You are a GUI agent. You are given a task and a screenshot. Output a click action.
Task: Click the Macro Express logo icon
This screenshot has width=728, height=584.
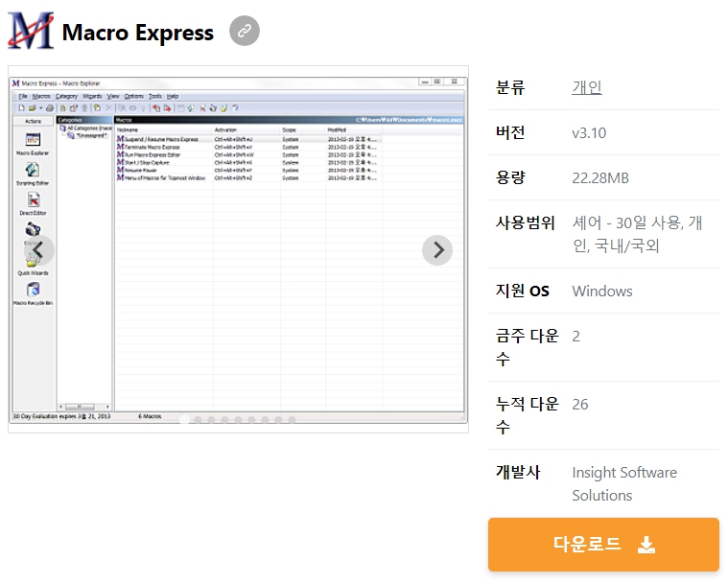pyautogui.click(x=31, y=31)
